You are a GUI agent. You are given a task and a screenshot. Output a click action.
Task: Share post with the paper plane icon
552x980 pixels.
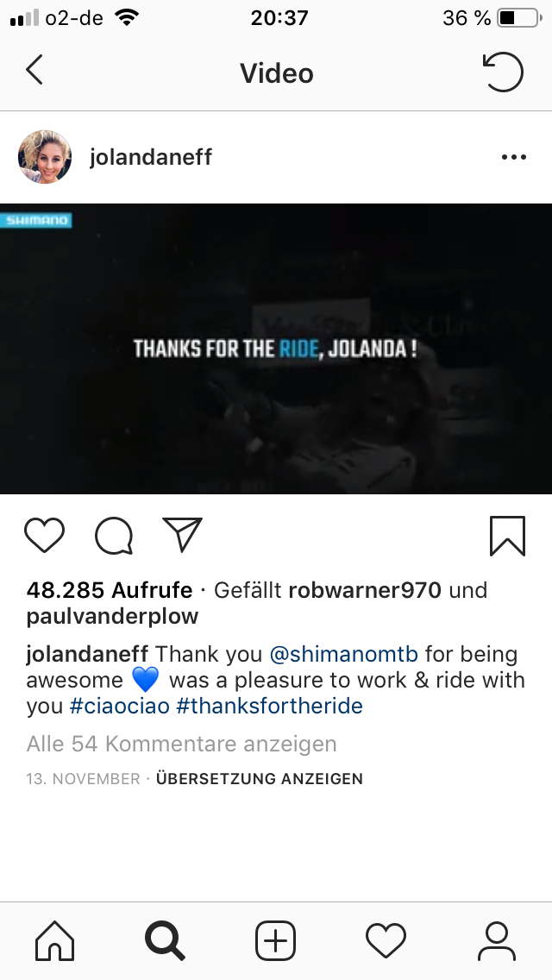pos(183,534)
